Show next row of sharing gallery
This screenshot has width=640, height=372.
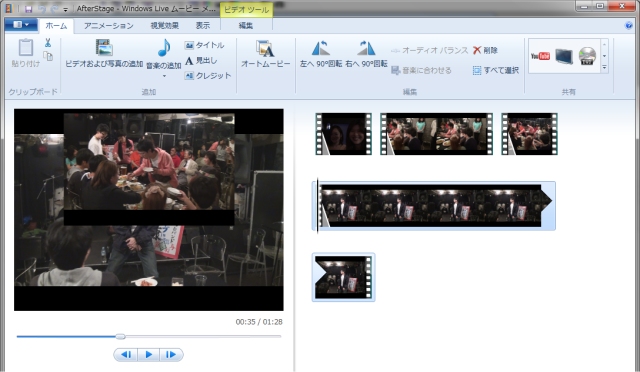tap(604, 56)
